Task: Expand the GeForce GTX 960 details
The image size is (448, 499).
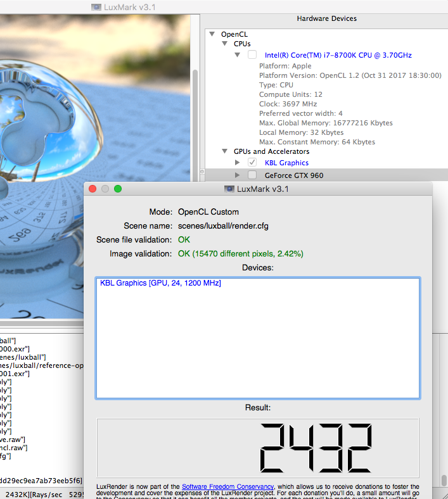Action: [x=238, y=175]
